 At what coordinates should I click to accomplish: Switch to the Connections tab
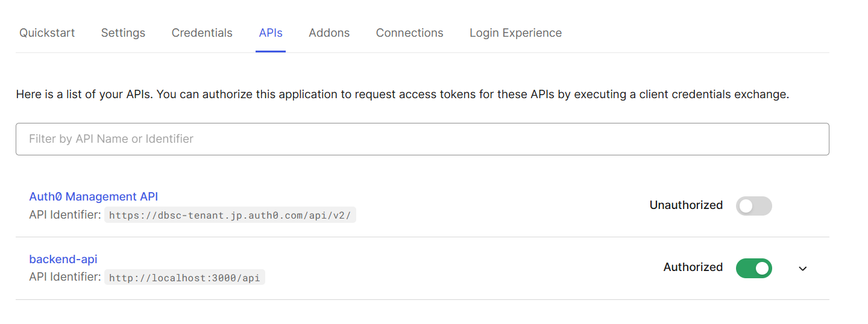[x=409, y=33]
